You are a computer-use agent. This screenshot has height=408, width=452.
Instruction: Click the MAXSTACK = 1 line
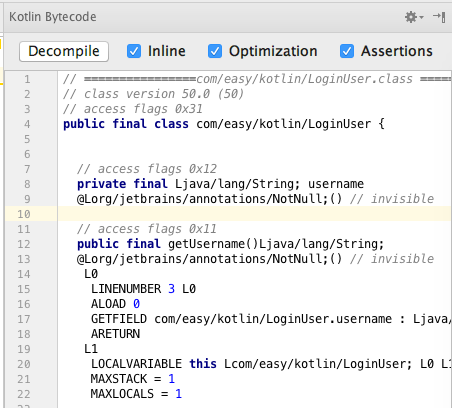(x=133, y=379)
